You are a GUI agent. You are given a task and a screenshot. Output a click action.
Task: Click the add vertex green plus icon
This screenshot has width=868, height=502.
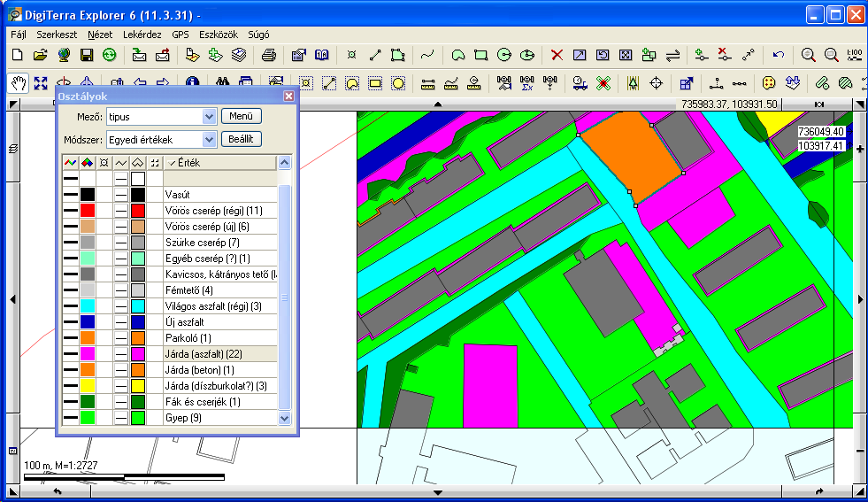pyautogui.click(x=701, y=55)
